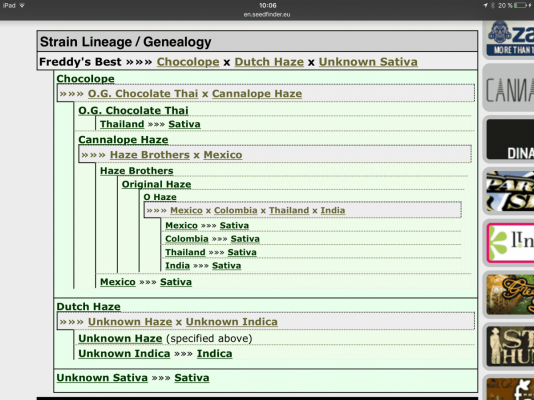Open the black Dinafem sidebar banner

(x=510, y=140)
